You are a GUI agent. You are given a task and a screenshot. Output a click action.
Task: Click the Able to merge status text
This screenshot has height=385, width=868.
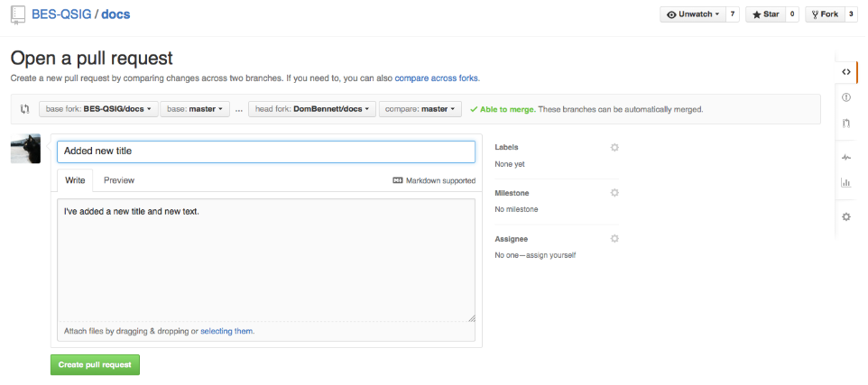click(x=507, y=109)
